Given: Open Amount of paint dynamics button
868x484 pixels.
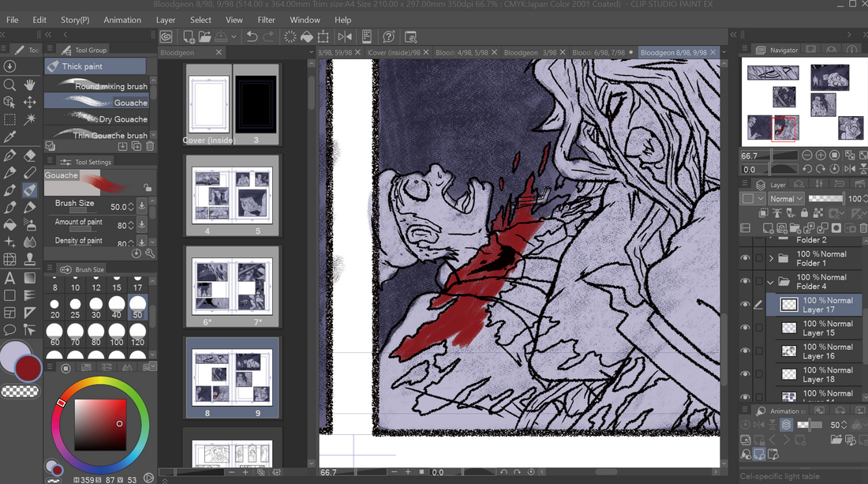Looking at the screenshot, I should [142, 224].
